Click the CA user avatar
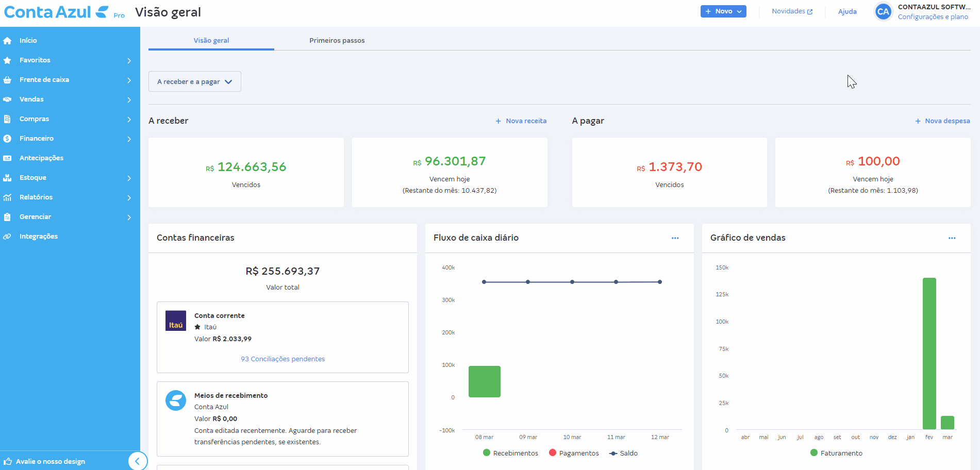The image size is (980, 470). coord(883,12)
